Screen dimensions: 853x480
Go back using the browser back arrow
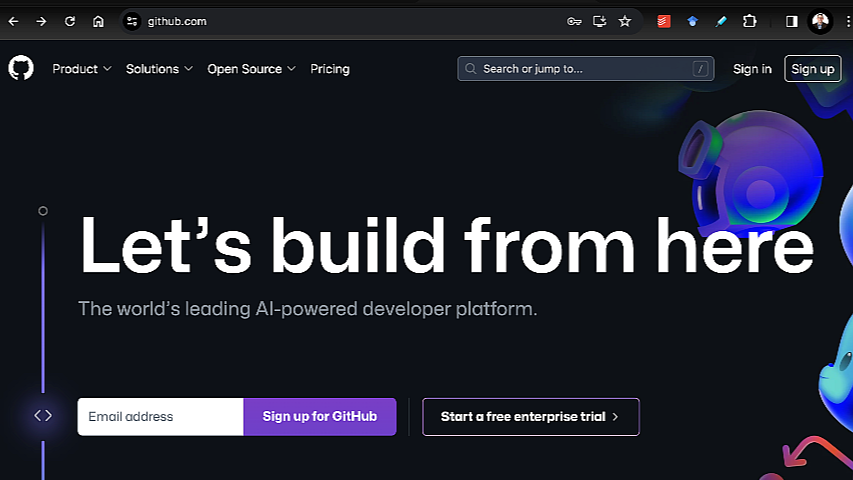13,21
